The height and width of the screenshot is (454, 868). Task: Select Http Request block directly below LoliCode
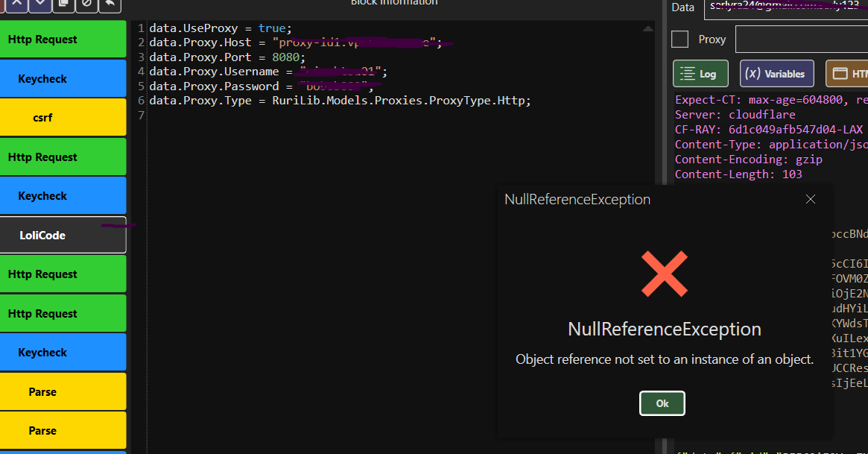point(63,274)
